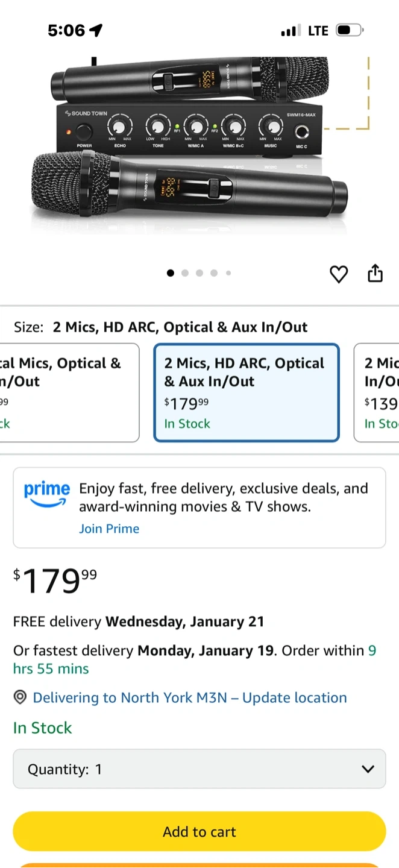This screenshot has width=399, height=868.
Task: Tap the heart wishlist icon
Action: pyautogui.click(x=339, y=274)
